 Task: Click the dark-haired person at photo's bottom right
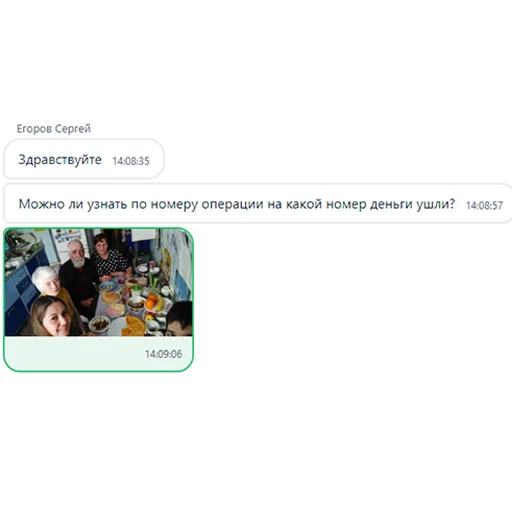(179, 318)
